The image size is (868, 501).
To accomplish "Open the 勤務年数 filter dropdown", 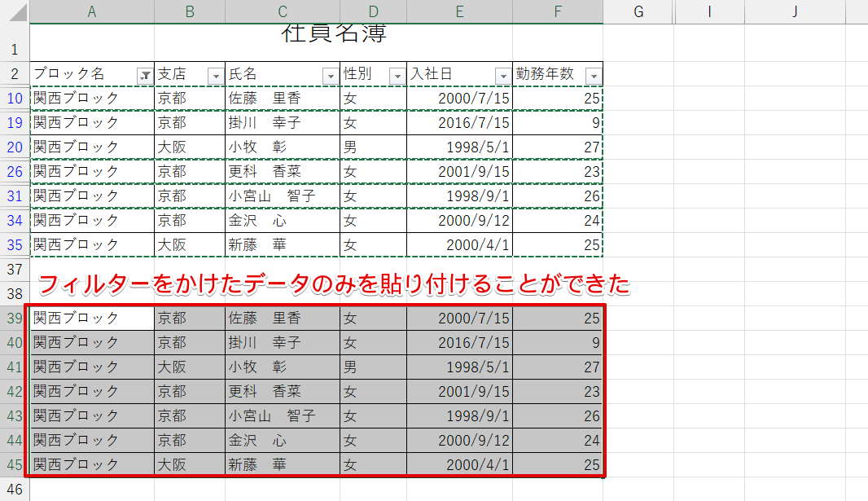I will 594,76.
